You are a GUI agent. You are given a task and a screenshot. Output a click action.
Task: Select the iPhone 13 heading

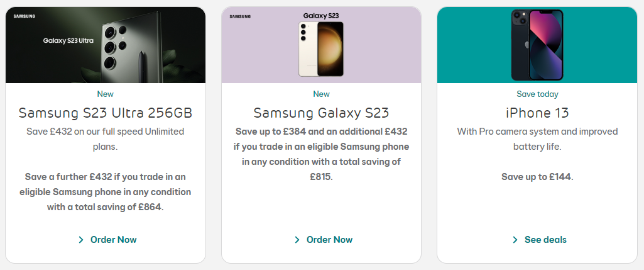point(537,113)
